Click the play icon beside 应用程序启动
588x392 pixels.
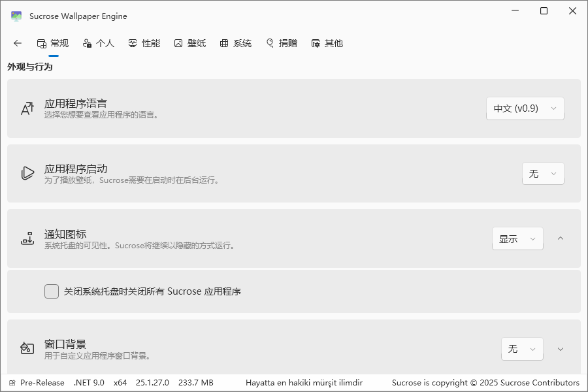click(x=27, y=173)
